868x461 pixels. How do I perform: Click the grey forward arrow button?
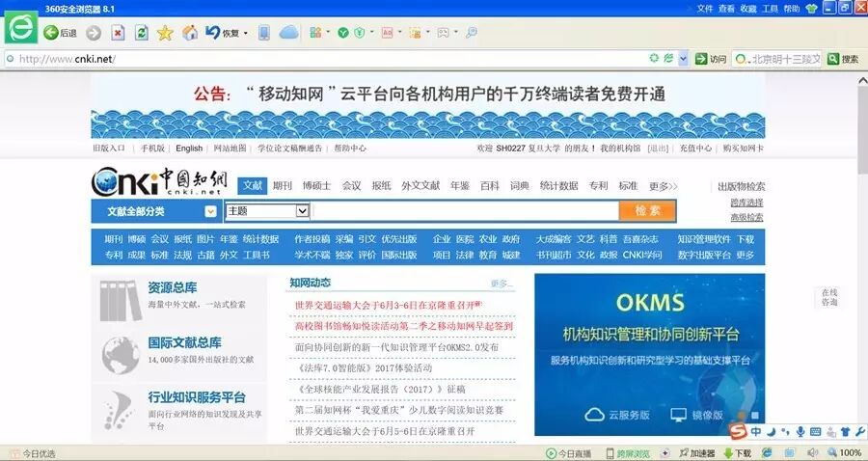(94, 33)
